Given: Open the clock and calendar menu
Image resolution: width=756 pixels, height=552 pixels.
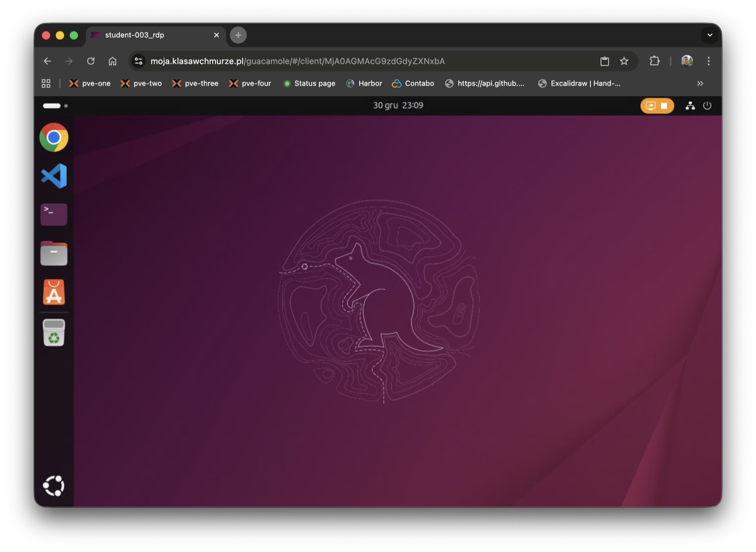Looking at the screenshot, I should tap(398, 105).
